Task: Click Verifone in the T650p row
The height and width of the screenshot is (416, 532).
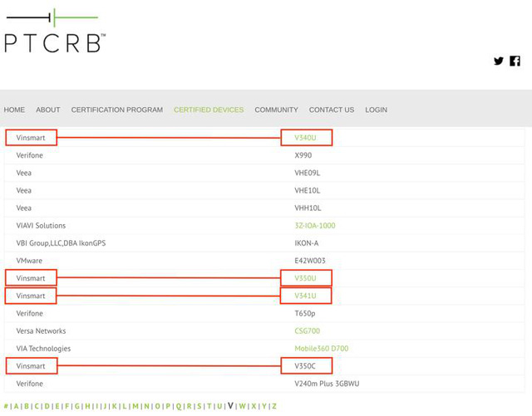Action: pyautogui.click(x=30, y=313)
